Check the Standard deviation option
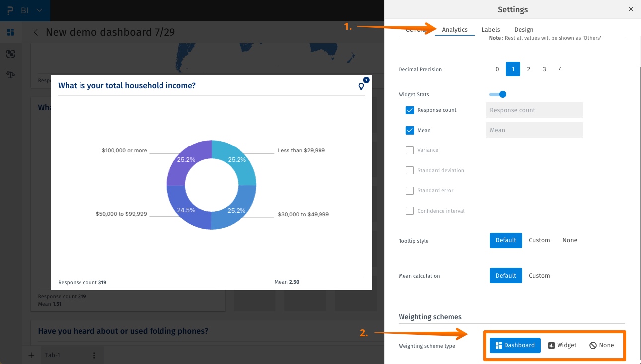Viewport: 641px width, 364px height. coord(410,170)
